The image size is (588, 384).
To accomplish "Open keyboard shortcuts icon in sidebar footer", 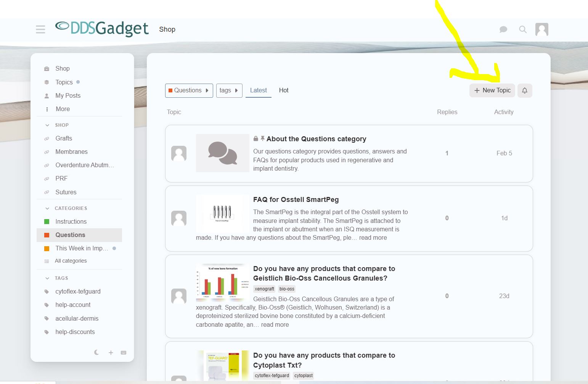I will tap(124, 353).
